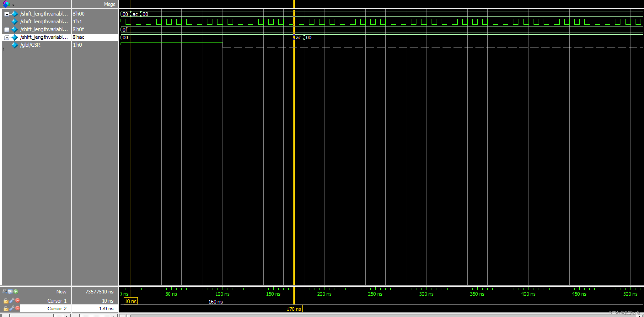Click the Msgs column header
644x317 pixels.
[109, 4]
